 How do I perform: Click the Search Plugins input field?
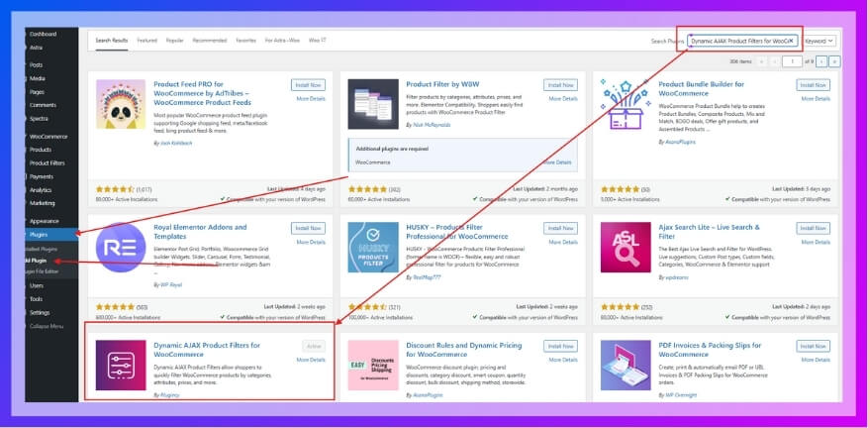pyautogui.click(x=741, y=41)
